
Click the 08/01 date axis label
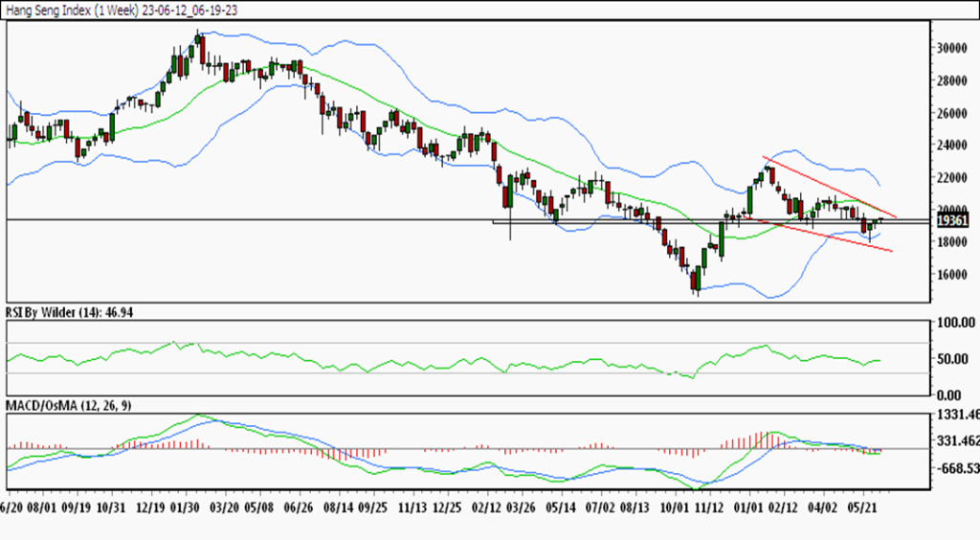[41, 506]
